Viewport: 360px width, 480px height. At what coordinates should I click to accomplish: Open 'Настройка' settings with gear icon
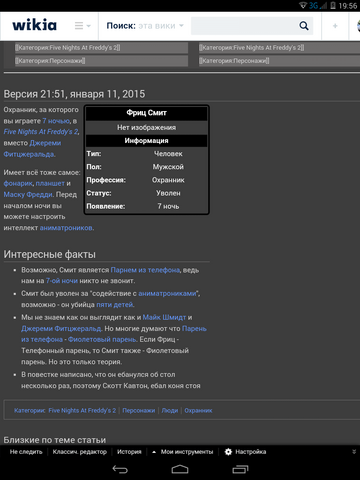[x=246, y=452]
